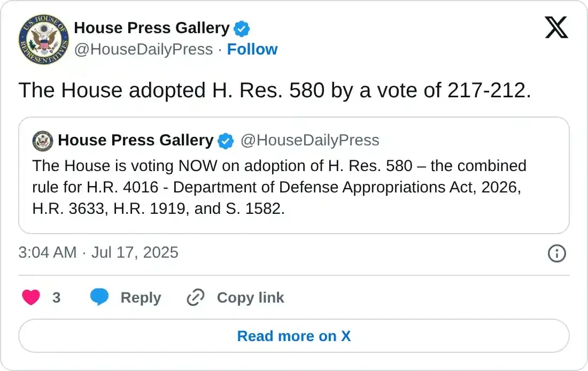Follow the House Press Gallery account
Image resolution: width=588 pixels, height=371 pixels.
252,49
